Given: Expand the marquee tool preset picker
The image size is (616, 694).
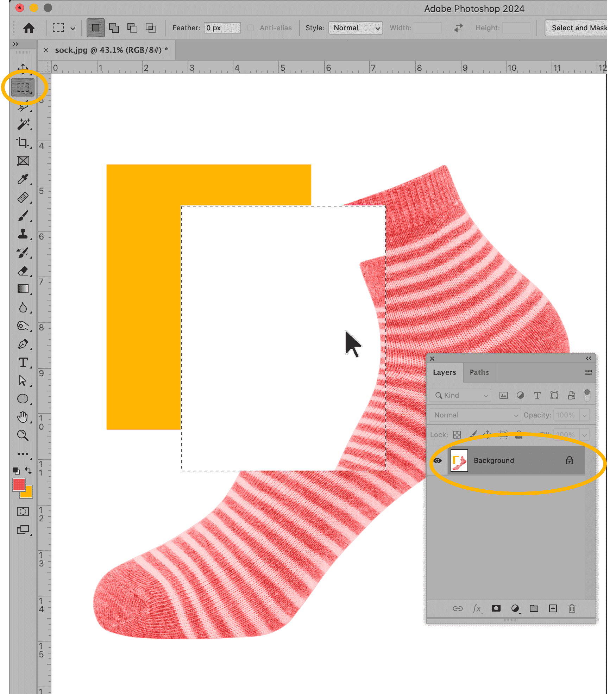Looking at the screenshot, I should coord(73,28).
